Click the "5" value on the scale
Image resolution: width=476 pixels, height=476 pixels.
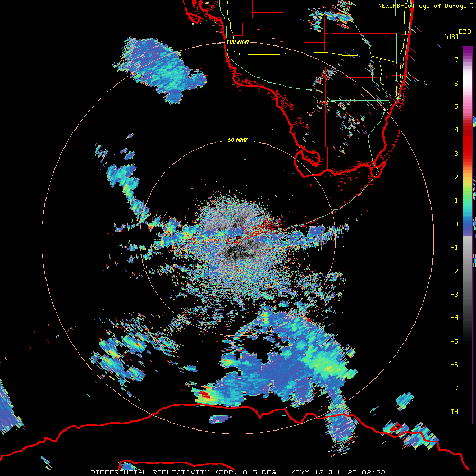point(456,106)
